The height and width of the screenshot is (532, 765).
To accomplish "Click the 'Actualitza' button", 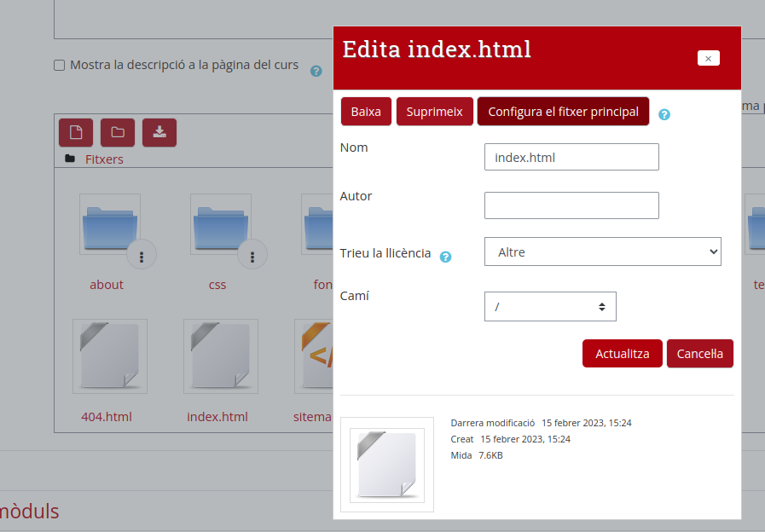I will pyautogui.click(x=622, y=354).
